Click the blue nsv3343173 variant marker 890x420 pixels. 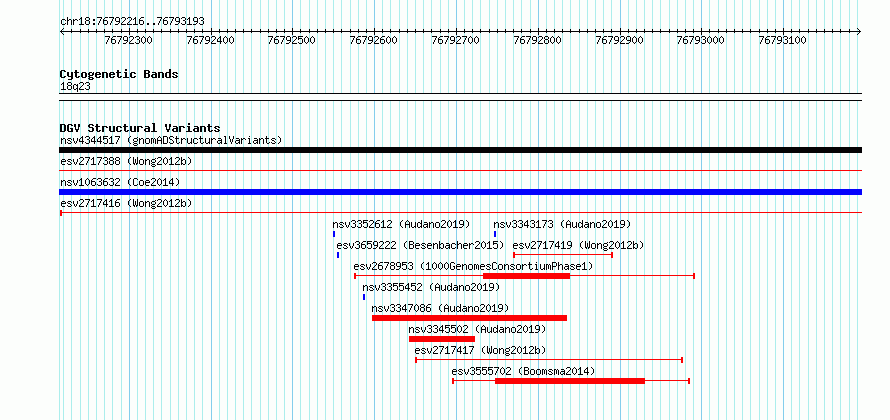point(495,234)
